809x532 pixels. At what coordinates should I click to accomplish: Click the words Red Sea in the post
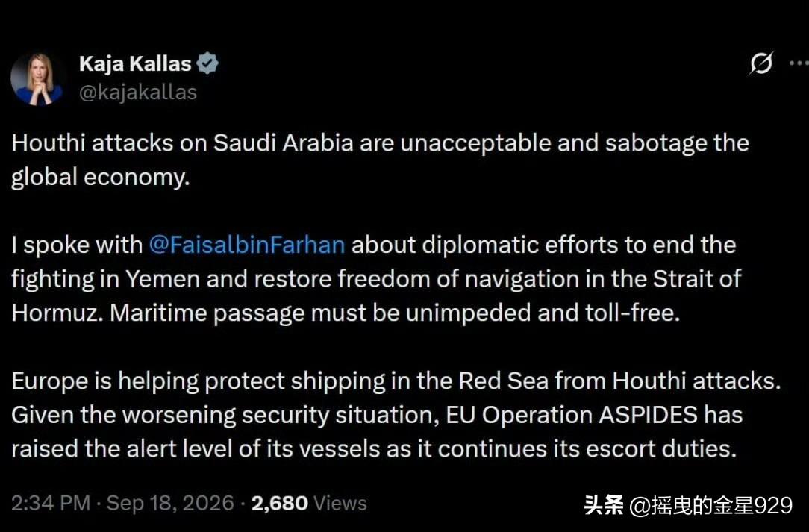coord(503,381)
